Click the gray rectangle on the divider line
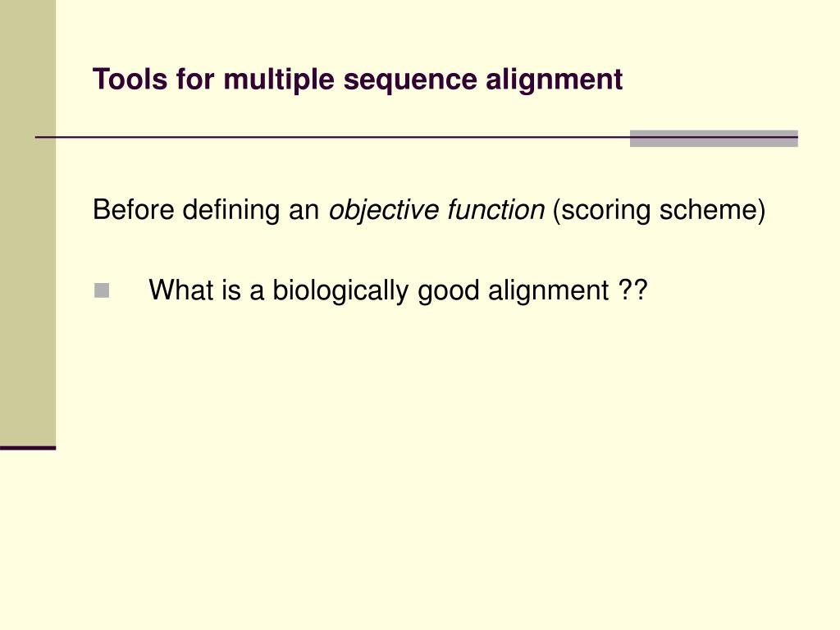Screen dimensions: 840x630 click(x=714, y=138)
